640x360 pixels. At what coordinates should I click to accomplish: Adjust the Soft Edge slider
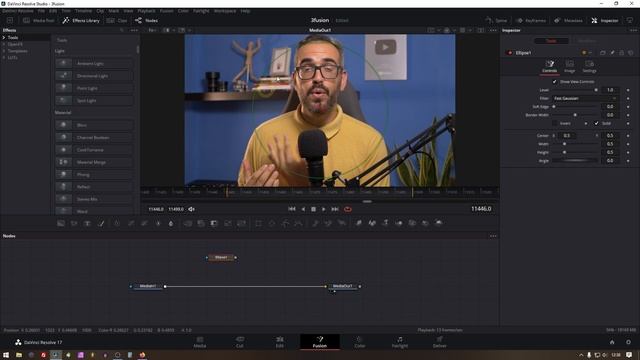576,107
